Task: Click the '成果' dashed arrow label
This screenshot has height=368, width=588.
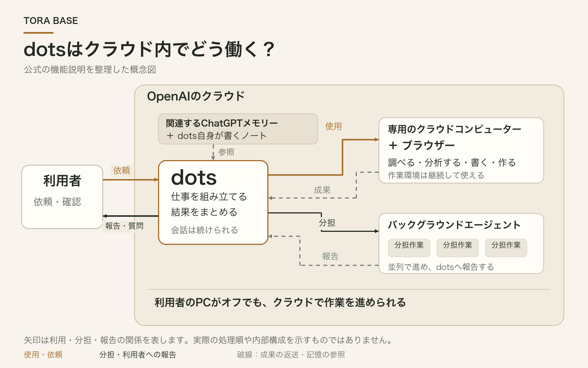Action: 322,190
